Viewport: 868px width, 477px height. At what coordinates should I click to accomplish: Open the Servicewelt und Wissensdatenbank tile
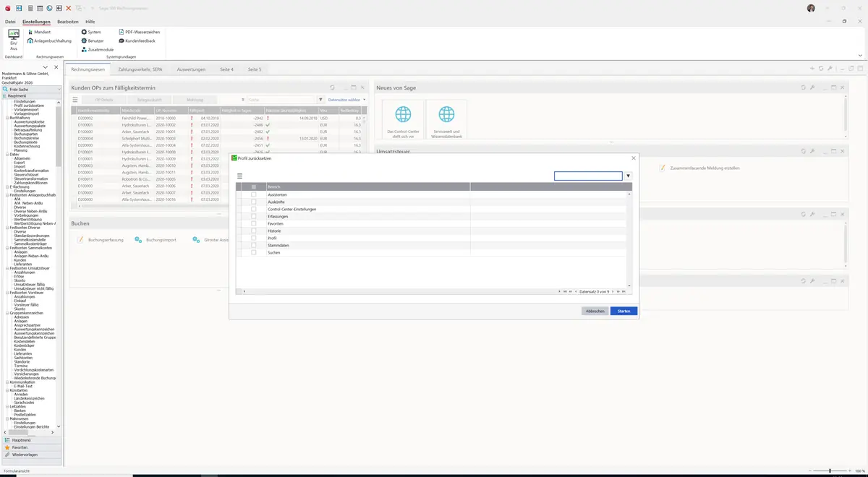click(447, 120)
